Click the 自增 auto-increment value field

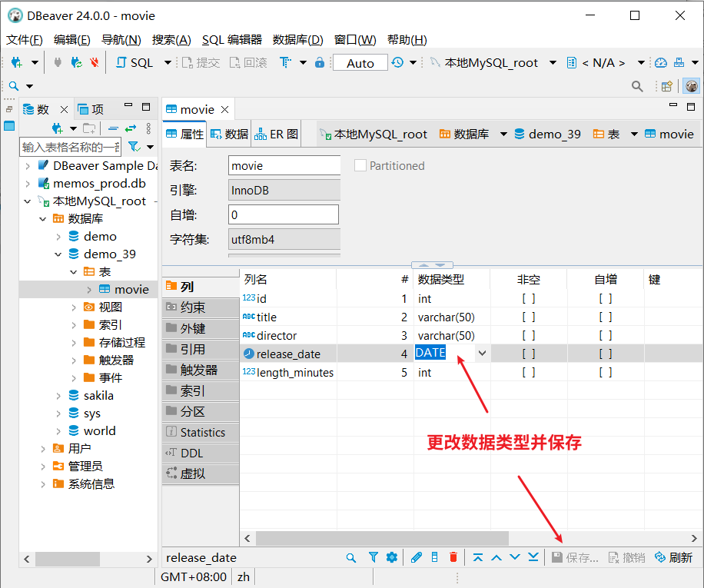pos(284,214)
